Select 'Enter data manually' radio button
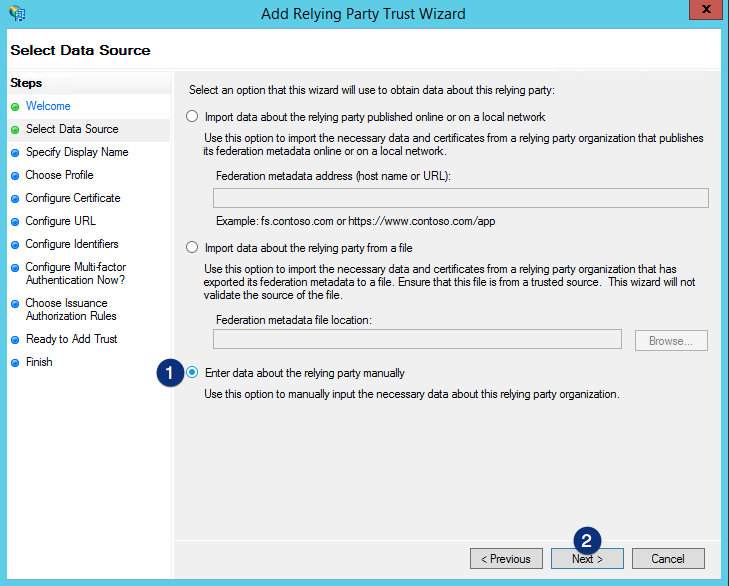729x586 pixels. (x=192, y=373)
